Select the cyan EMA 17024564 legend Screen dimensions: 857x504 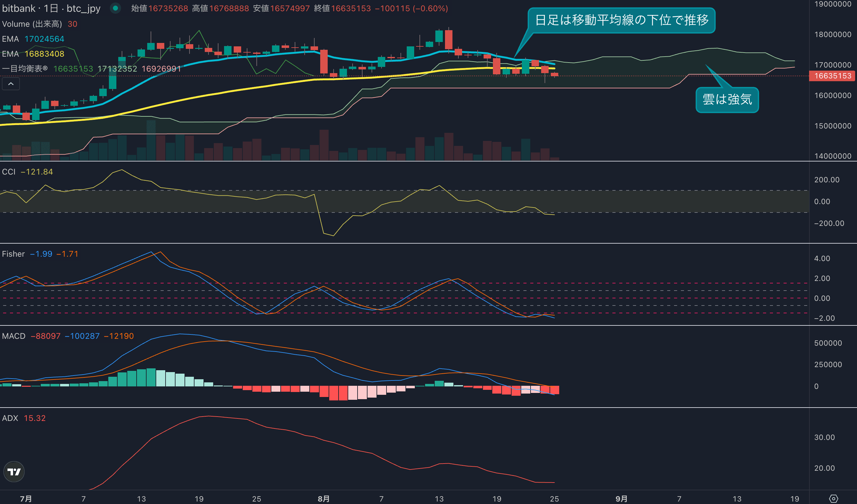pyautogui.click(x=33, y=39)
